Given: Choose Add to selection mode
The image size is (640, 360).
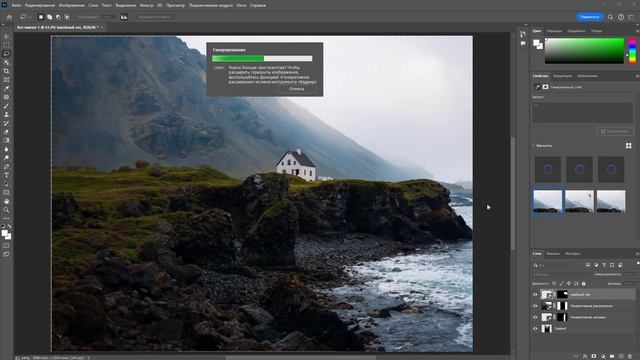Looking at the screenshot, I should (49, 17).
